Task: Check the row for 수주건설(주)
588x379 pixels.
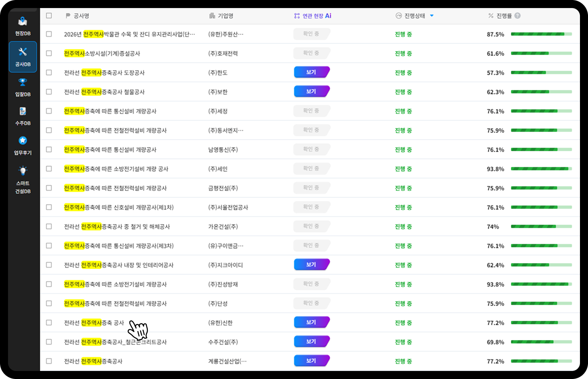Action: [x=49, y=342]
